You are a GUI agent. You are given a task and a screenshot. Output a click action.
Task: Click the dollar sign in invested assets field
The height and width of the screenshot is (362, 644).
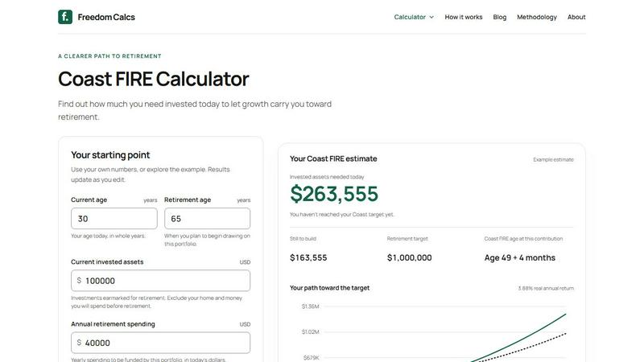point(79,280)
